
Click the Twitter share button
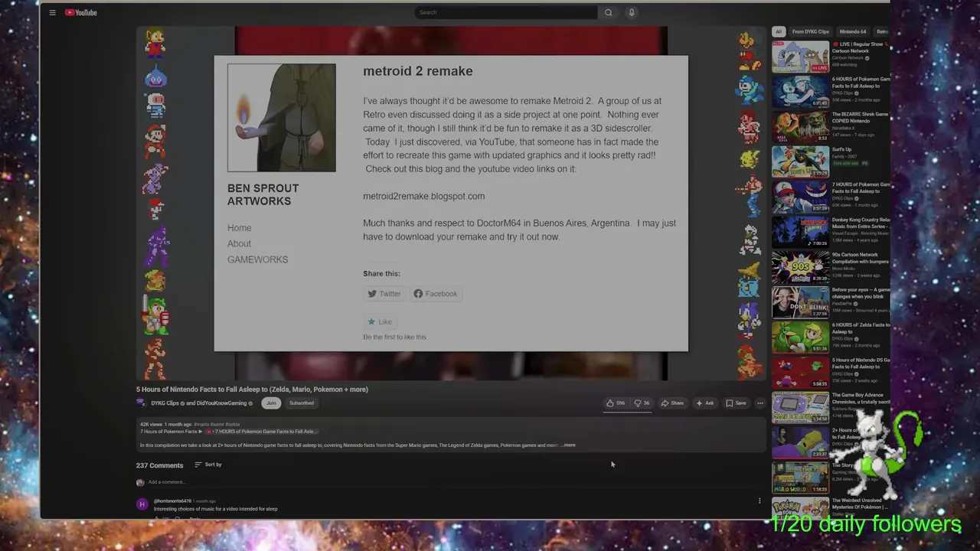[384, 294]
